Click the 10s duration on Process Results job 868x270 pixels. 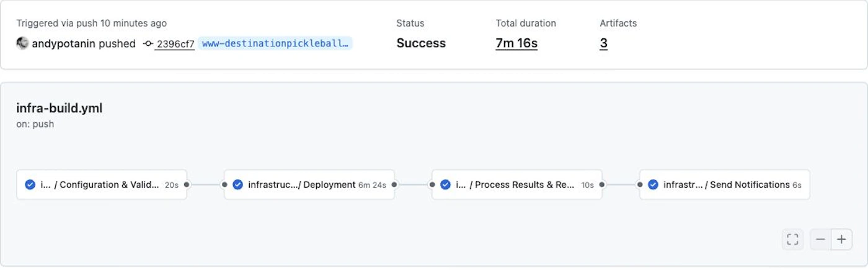587,185
